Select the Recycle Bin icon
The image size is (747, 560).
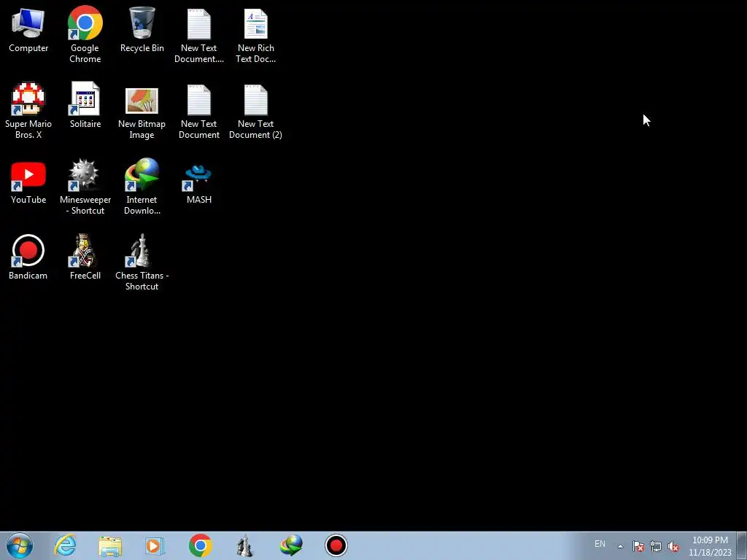(x=142, y=29)
